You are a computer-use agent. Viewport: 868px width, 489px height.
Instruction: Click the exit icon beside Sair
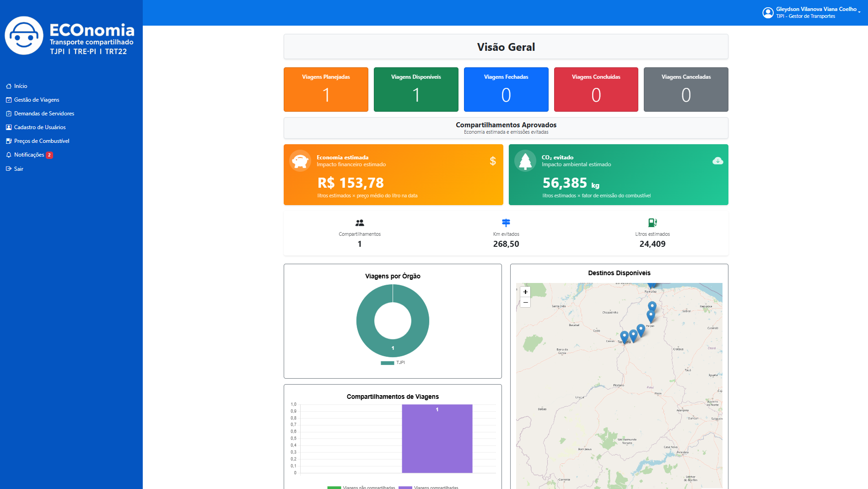9,168
